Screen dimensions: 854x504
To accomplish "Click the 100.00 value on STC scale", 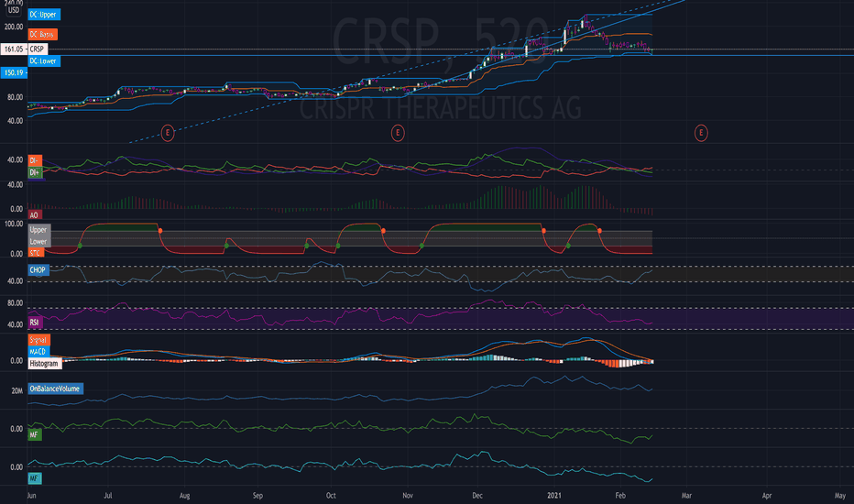I will click(14, 224).
